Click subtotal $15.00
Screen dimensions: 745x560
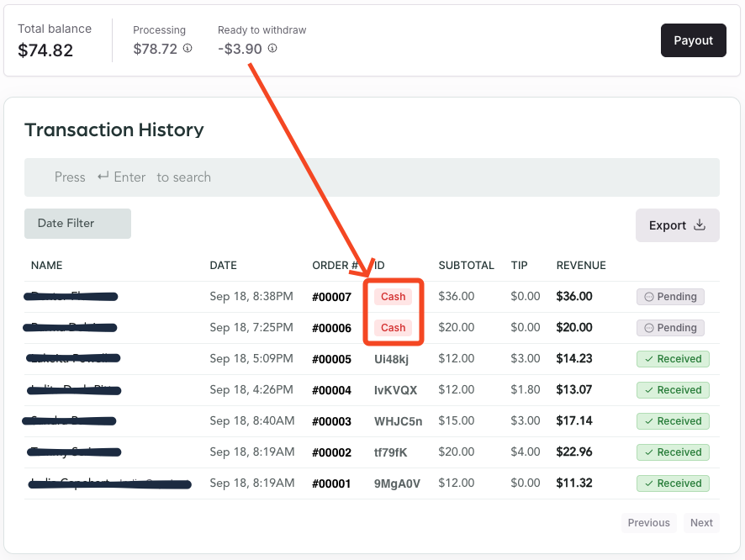click(x=457, y=420)
